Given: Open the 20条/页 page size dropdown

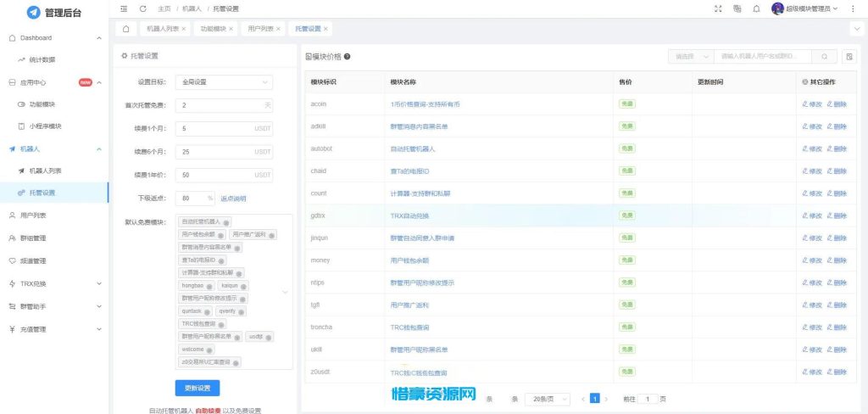Looking at the screenshot, I should pos(547,399).
